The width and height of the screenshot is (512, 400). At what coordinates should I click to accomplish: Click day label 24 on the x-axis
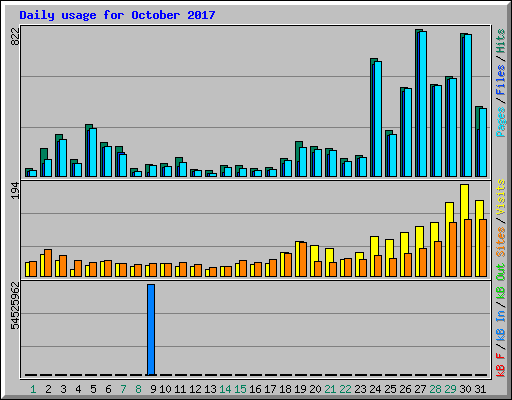[375, 389]
